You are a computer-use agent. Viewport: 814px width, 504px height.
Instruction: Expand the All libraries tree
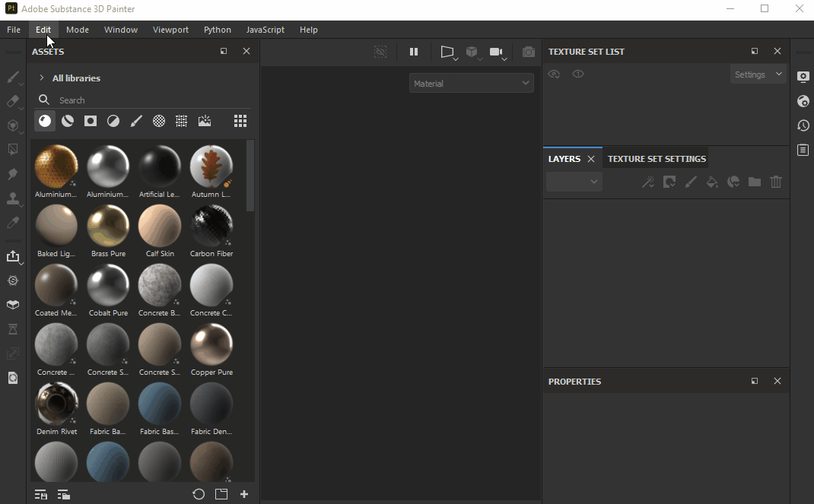click(42, 78)
